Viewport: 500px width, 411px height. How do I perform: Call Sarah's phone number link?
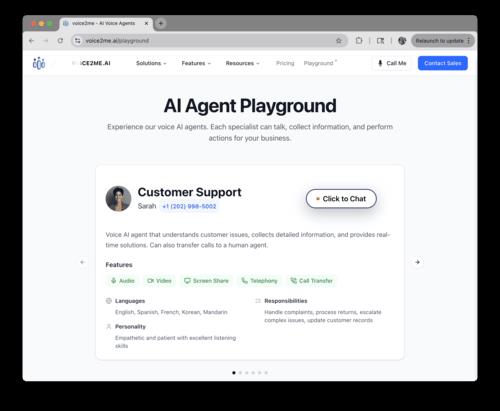(189, 206)
